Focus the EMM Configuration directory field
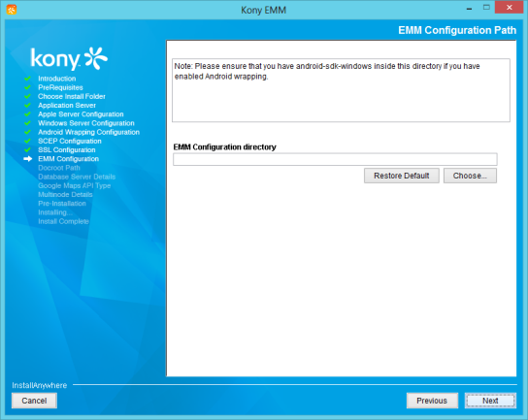Viewport: 528px width, 420px height. click(335, 159)
